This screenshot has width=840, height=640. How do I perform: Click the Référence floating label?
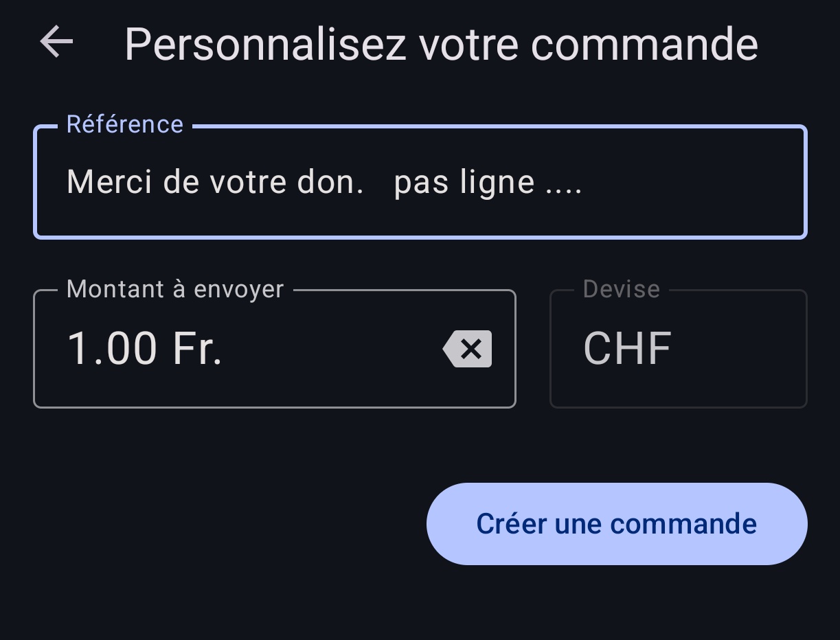pos(125,124)
